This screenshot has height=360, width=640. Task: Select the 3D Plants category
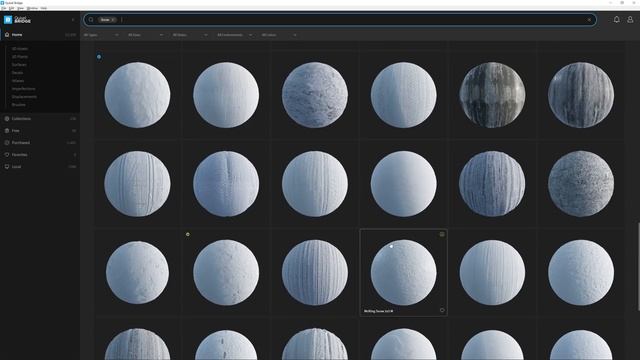(20, 57)
